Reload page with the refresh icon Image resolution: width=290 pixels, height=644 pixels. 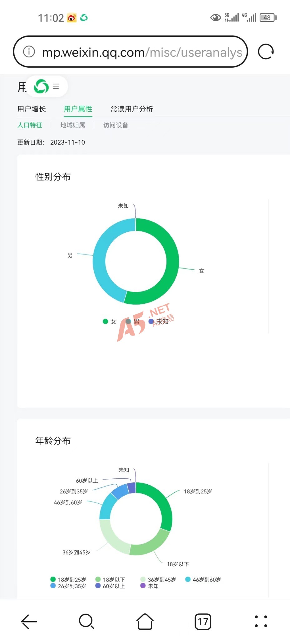click(x=266, y=52)
